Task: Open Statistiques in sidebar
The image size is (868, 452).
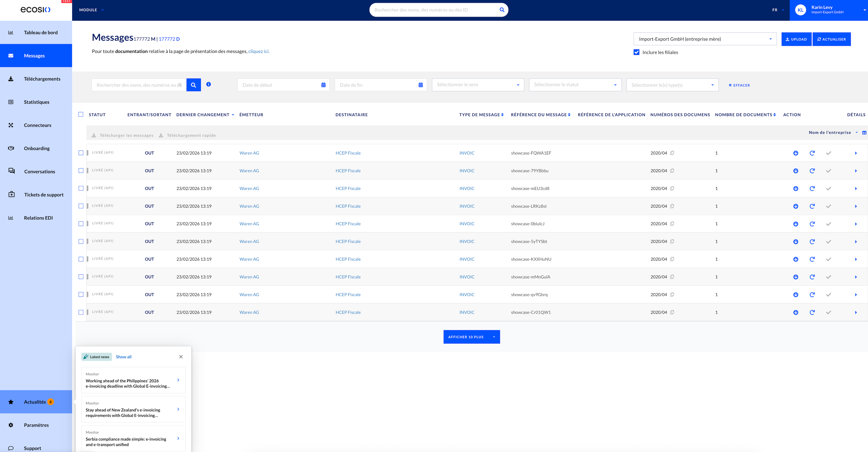Action: click(x=36, y=102)
